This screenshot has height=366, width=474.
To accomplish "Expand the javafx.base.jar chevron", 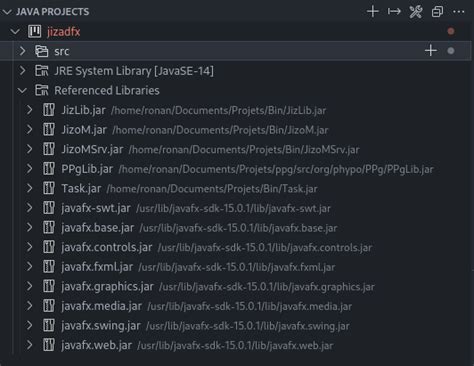I will tap(30, 228).
